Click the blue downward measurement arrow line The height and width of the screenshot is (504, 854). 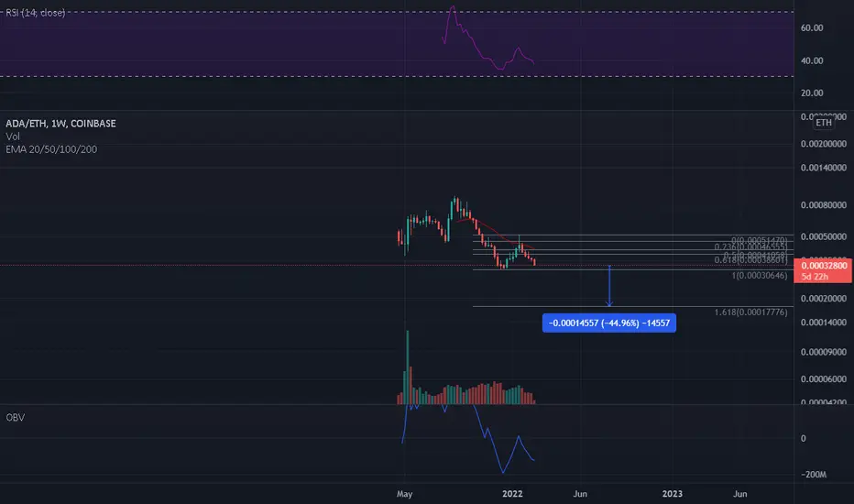coord(609,286)
